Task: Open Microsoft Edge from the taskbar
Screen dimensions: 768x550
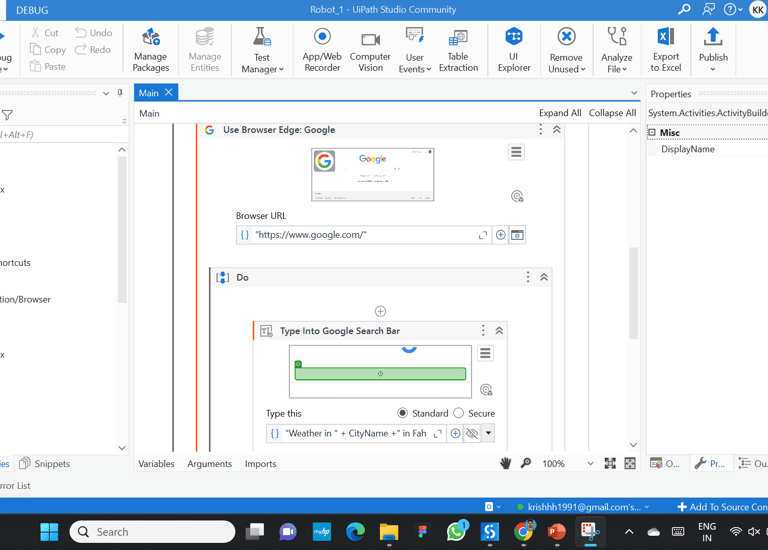Action: [355, 532]
